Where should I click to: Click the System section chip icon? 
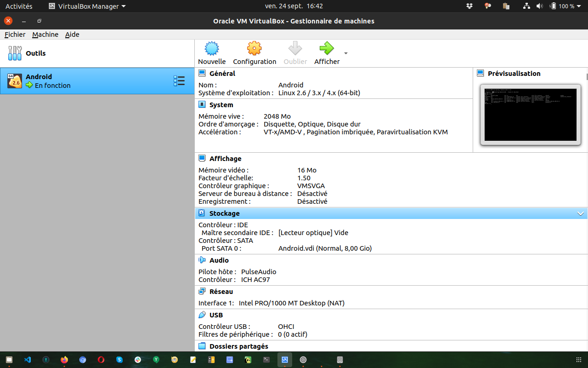(x=202, y=104)
